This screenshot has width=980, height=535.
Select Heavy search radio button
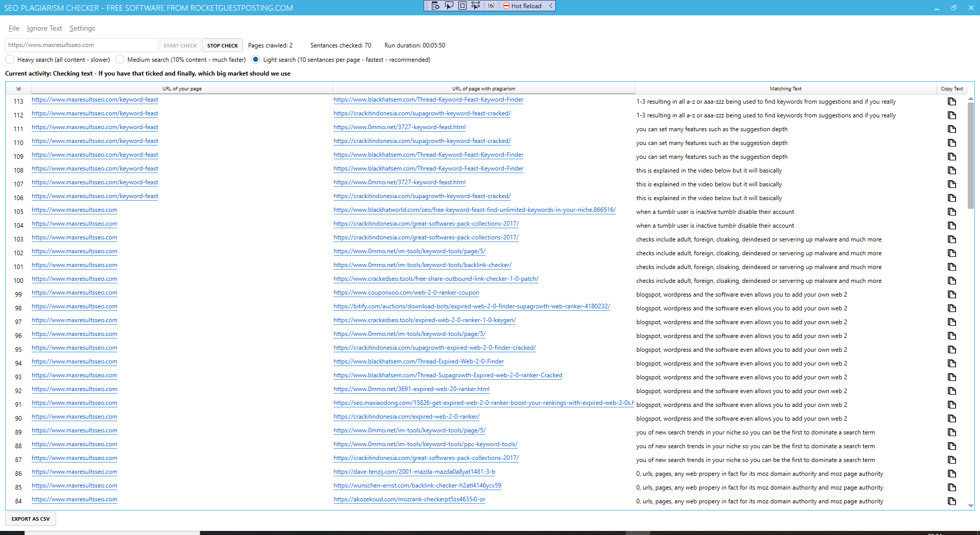point(10,60)
